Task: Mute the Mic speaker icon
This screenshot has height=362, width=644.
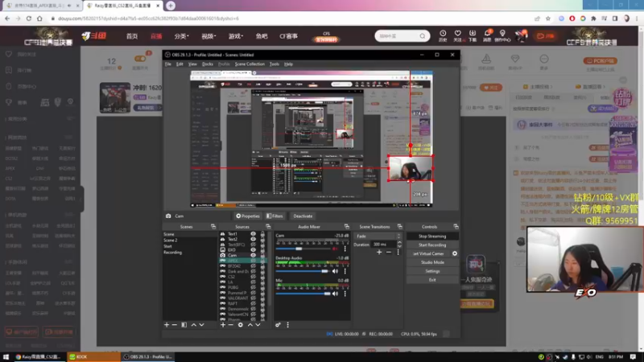Action: (335, 294)
